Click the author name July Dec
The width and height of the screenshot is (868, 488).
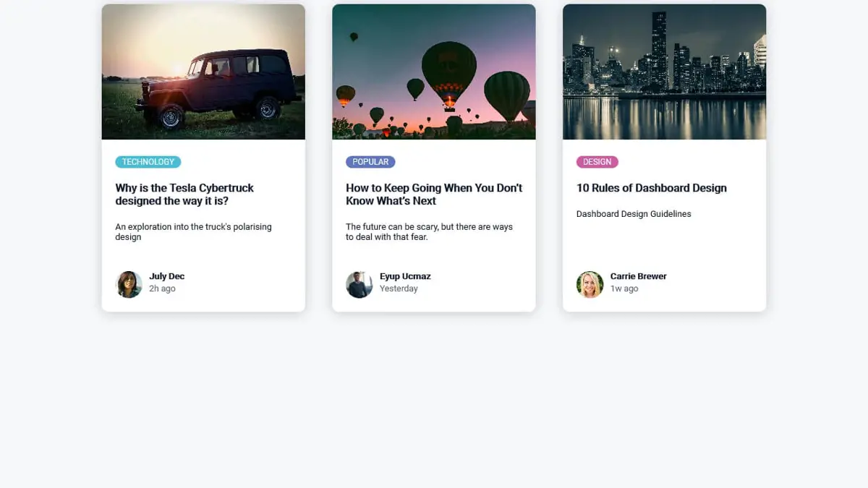166,275
